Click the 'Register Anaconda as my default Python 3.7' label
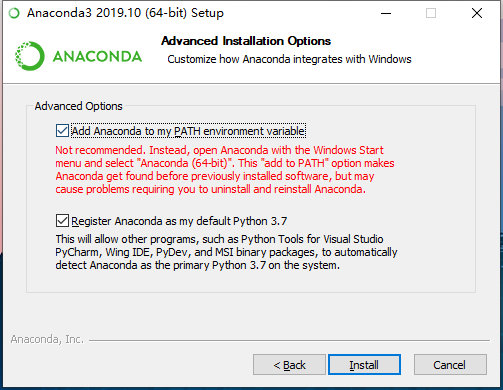Viewport: 503px width, 390px height. 179,221
